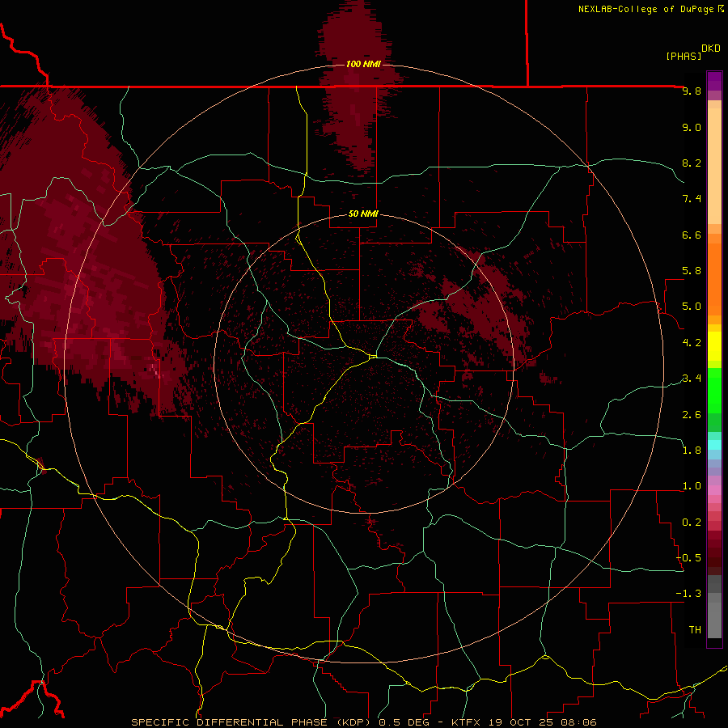The height and width of the screenshot is (728, 728).
Task: Click the orange band in color scale
Action: pos(714,280)
